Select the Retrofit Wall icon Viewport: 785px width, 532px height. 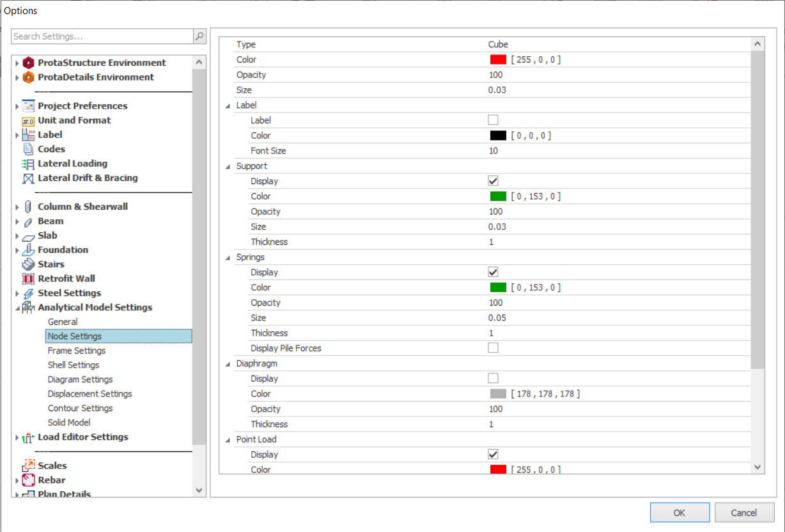tap(28, 279)
